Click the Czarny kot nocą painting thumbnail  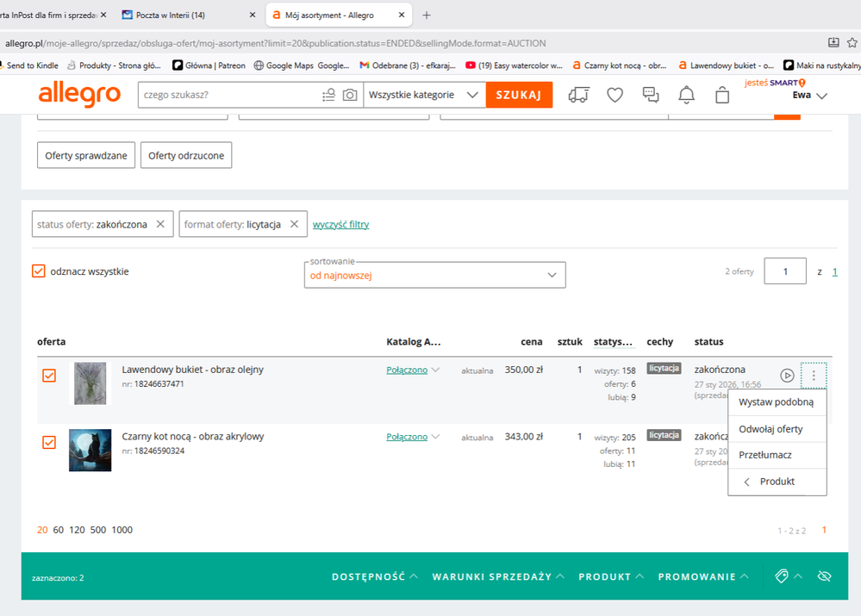click(x=90, y=451)
